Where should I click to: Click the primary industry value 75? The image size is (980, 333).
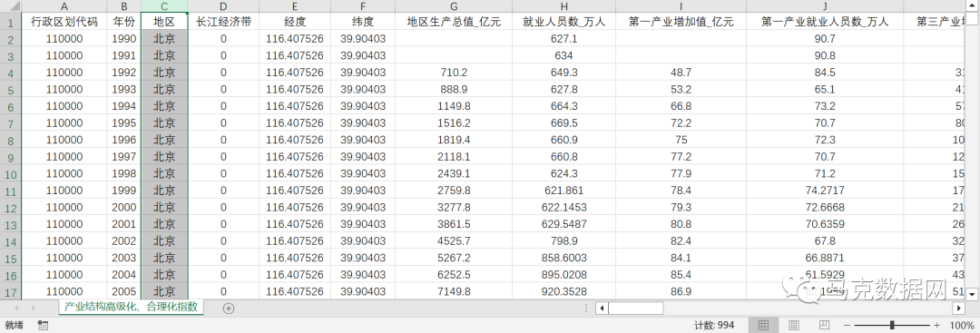pos(681,140)
